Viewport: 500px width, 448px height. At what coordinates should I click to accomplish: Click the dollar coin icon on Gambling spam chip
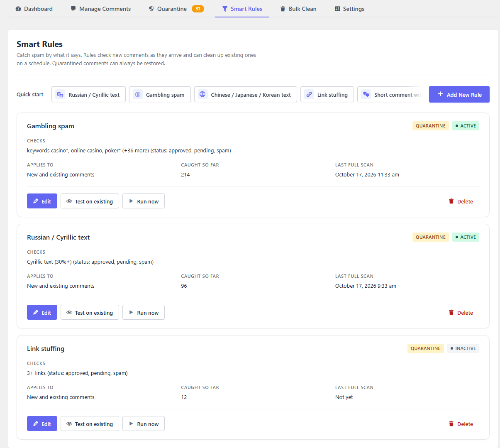click(x=138, y=94)
